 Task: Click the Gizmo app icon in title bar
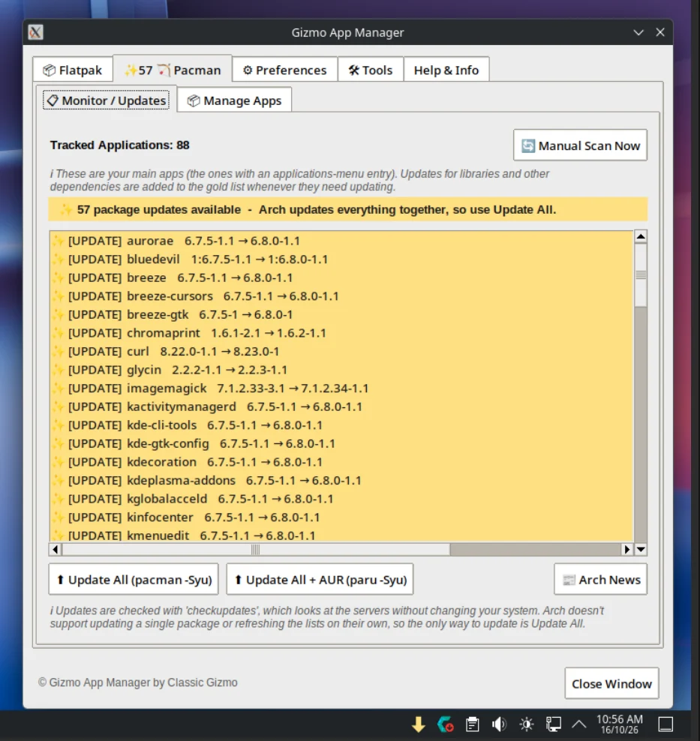pyautogui.click(x=35, y=32)
